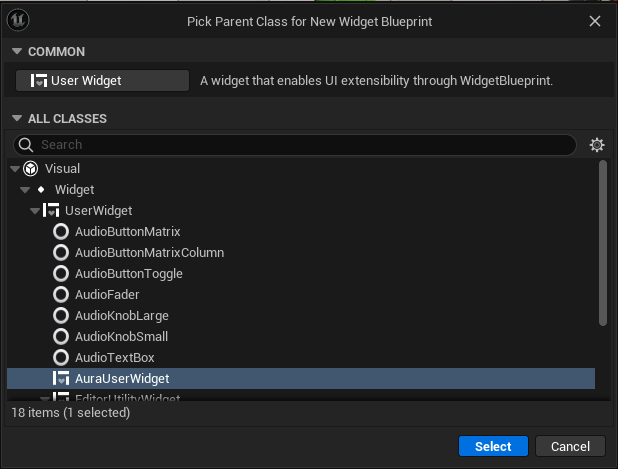Collapse the UserWidget tree node

pos(35,211)
